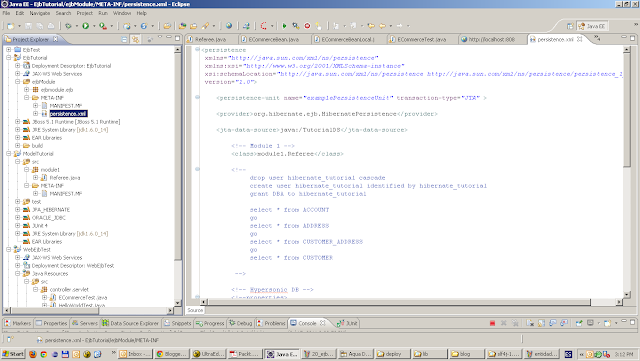Click the Source tab below the editor
640x361 pixels.
pos(195,310)
